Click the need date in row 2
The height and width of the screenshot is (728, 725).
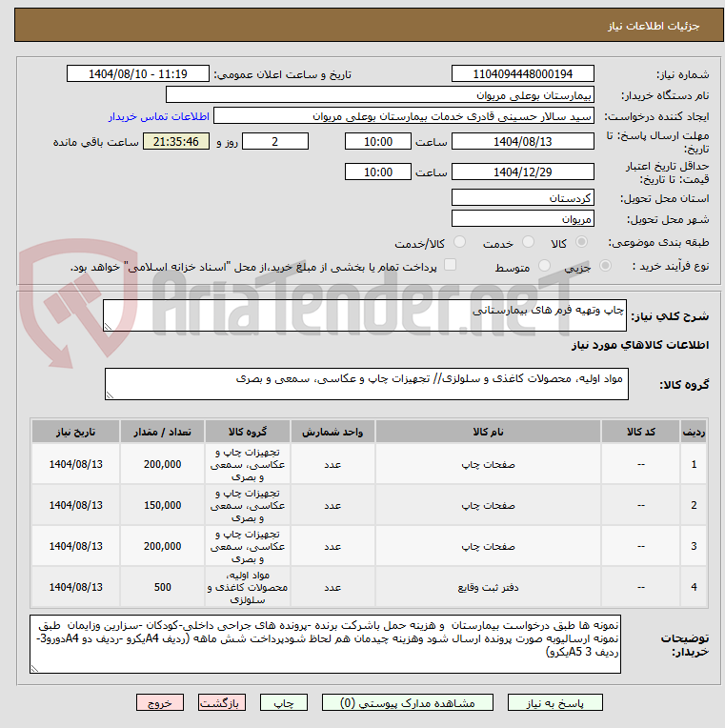75,505
